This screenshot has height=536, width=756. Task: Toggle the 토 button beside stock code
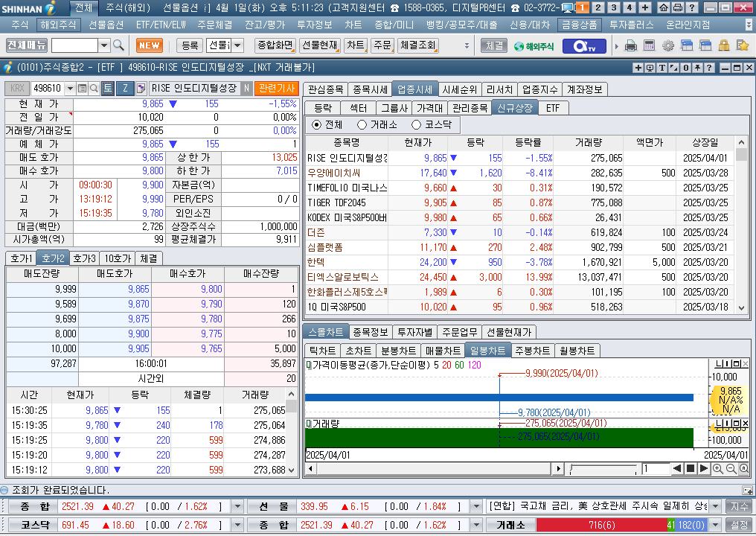click(107, 89)
